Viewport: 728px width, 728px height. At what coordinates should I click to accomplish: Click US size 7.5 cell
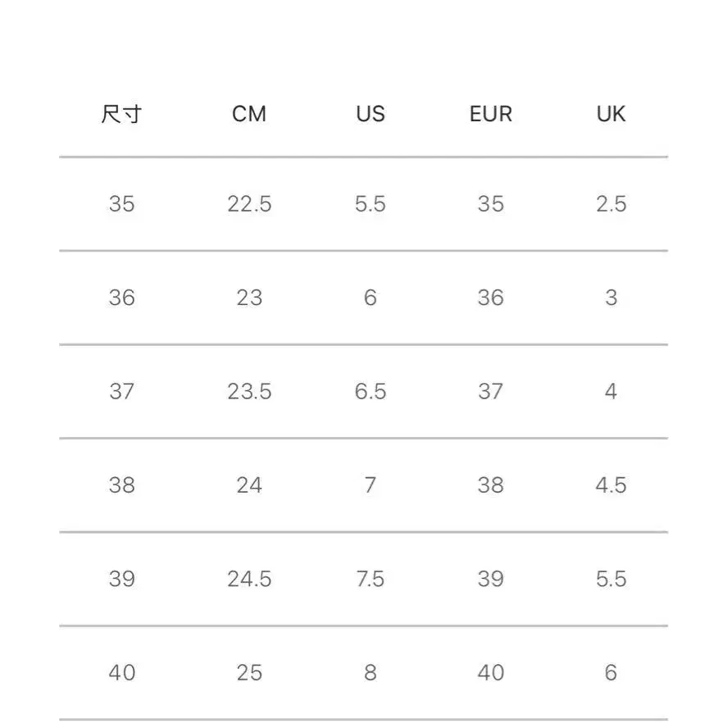pyautogui.click(x=370, y=580)
